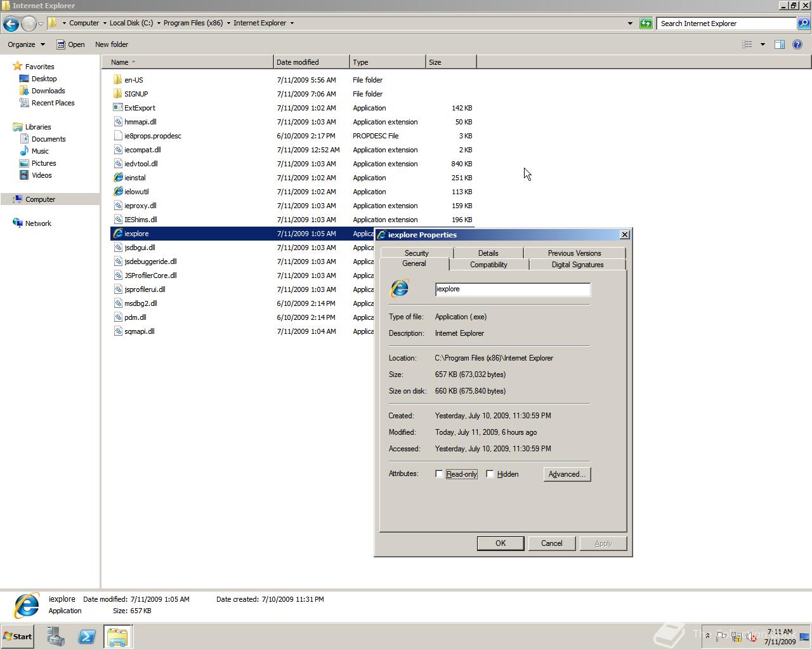The height and width of the screenshot is (650, 812).
Task: Click the Downloads icon in Favorites
Action: 24,91
